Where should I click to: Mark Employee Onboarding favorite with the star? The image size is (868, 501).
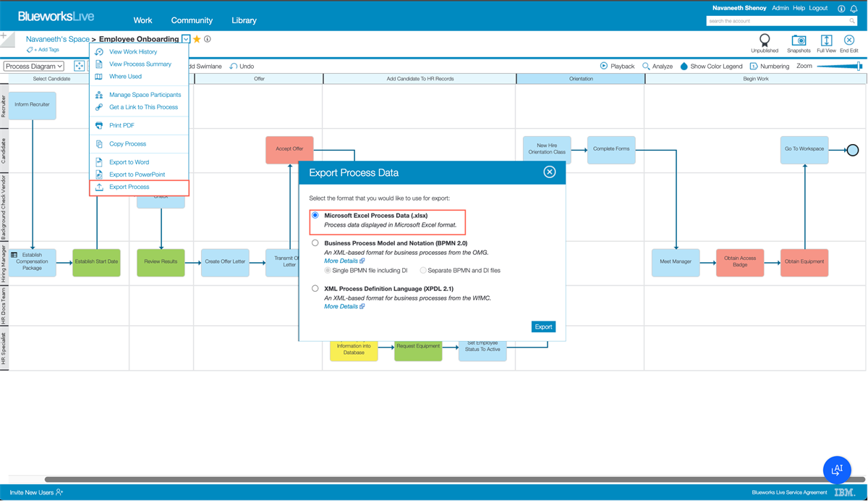197,39
